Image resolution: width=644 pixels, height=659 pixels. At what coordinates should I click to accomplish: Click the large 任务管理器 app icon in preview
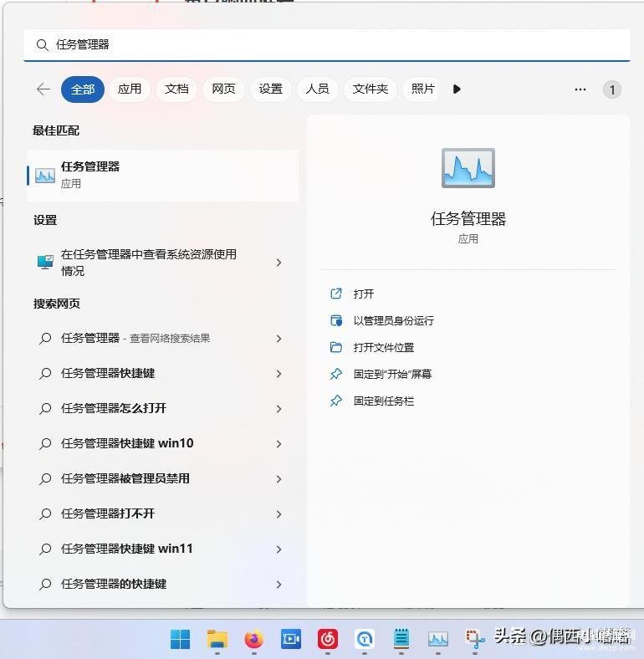pos(468,168)
